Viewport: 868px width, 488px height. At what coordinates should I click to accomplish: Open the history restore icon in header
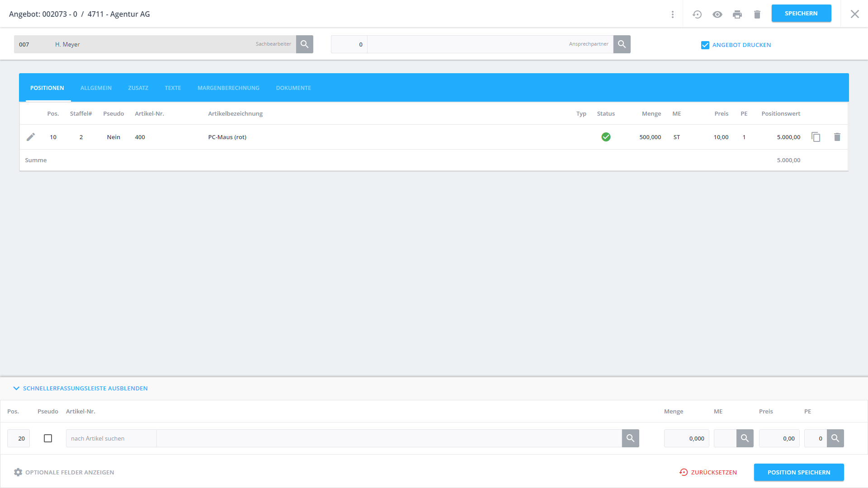(x=697, y=14)
